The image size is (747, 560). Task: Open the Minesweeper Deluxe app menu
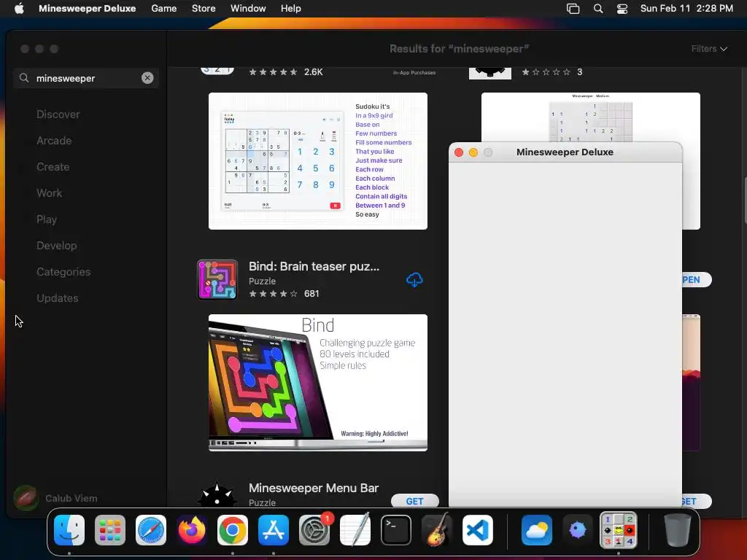(x=88, y=9)
